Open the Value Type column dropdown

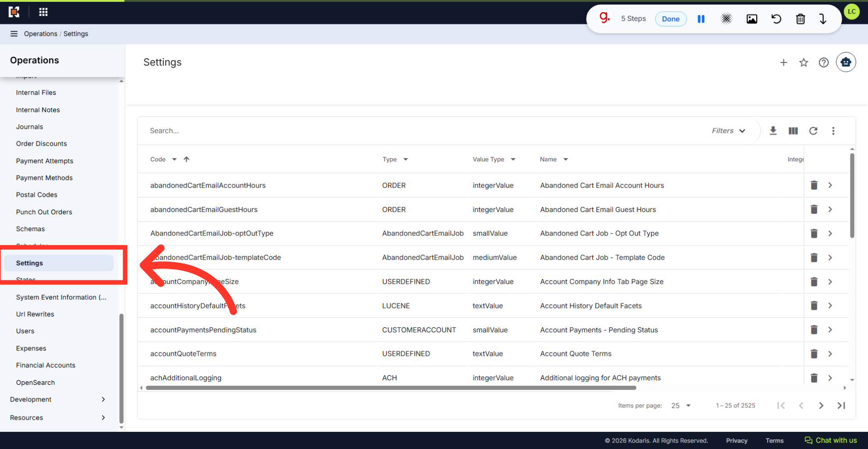coord(513,160)
